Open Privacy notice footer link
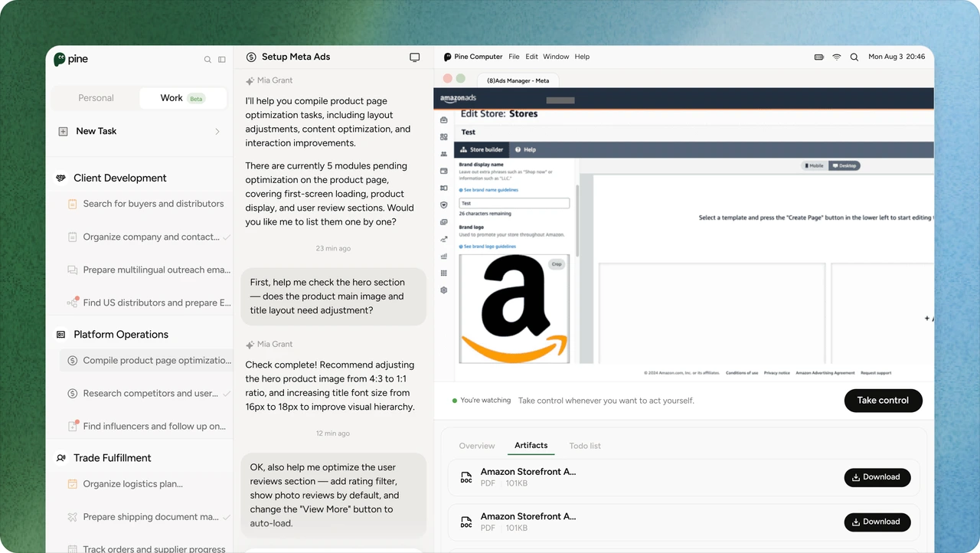This screenshot has width=980, height=553. click(776, 373)
